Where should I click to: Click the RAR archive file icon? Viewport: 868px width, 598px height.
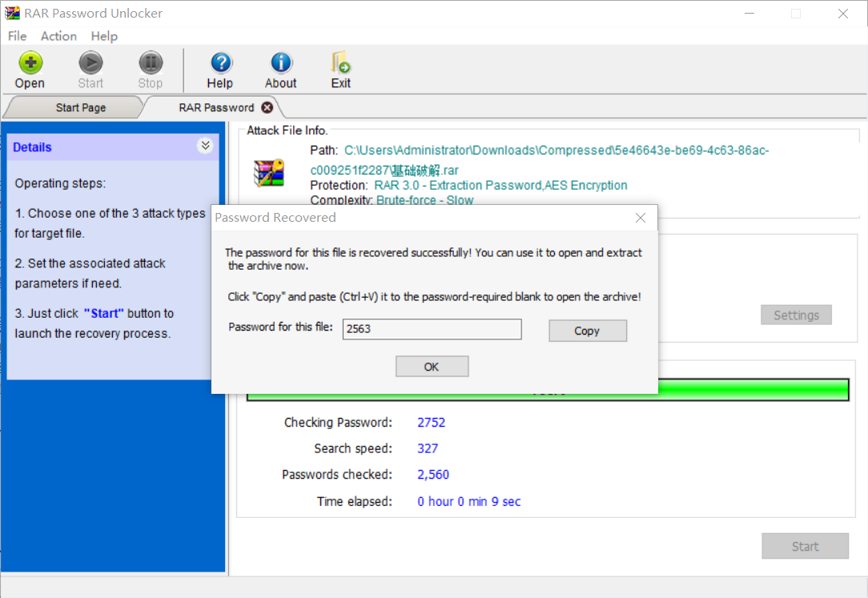tap(269, 173)
